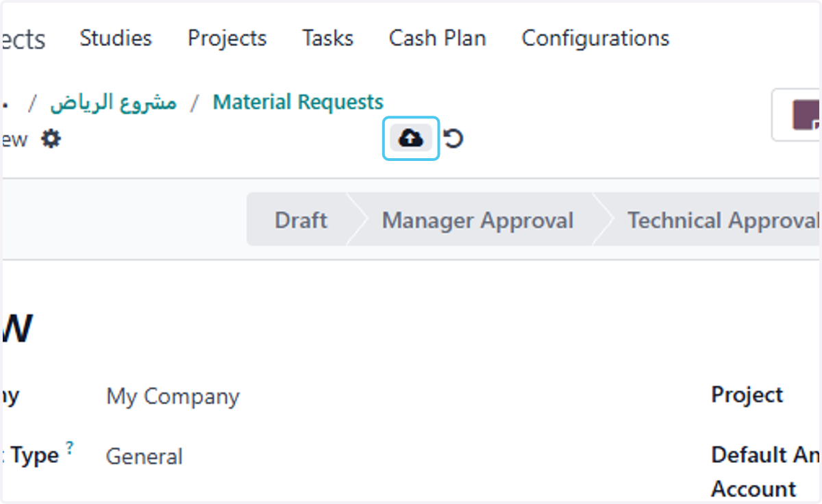Discard changes with the undo arrow icon

point(453,139)
